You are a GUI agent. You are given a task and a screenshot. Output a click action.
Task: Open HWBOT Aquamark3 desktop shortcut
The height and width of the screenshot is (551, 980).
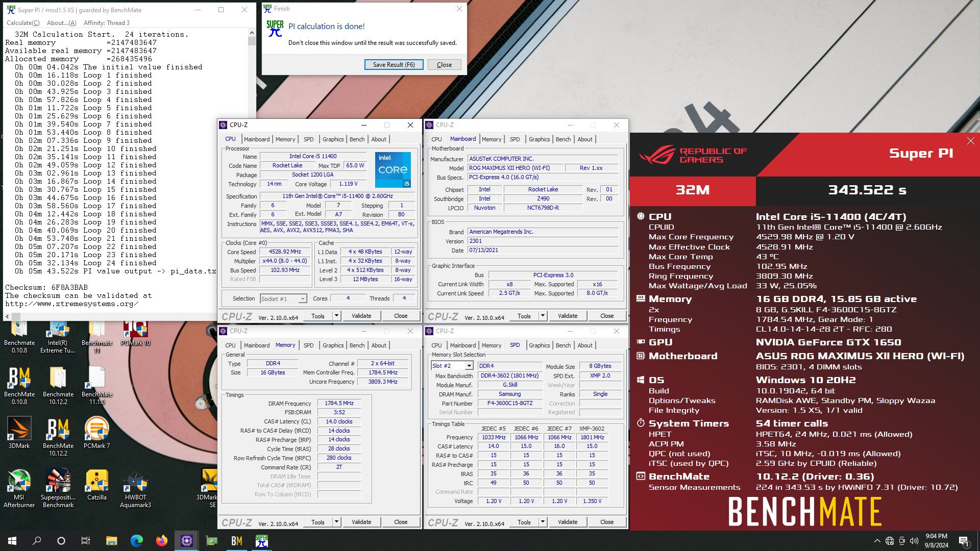click(x=135, y=488)
